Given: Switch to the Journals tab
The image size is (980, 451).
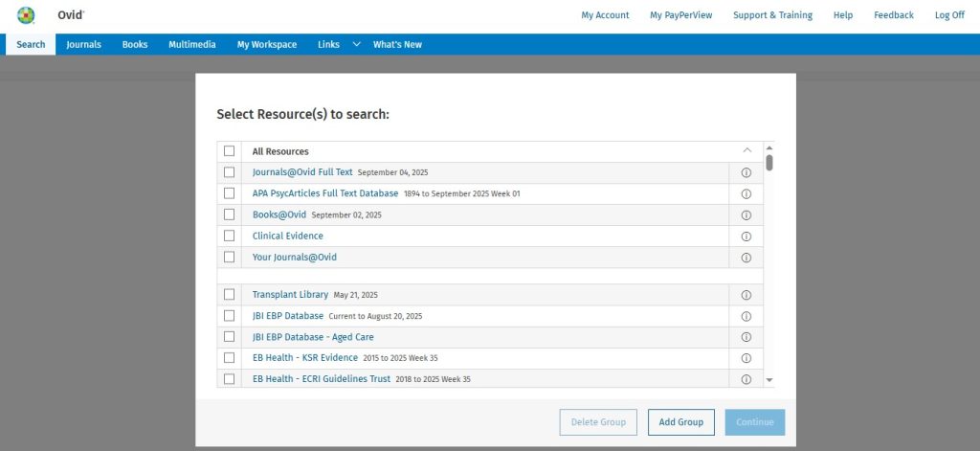Looking at the screenshot, I should (84, 44).
